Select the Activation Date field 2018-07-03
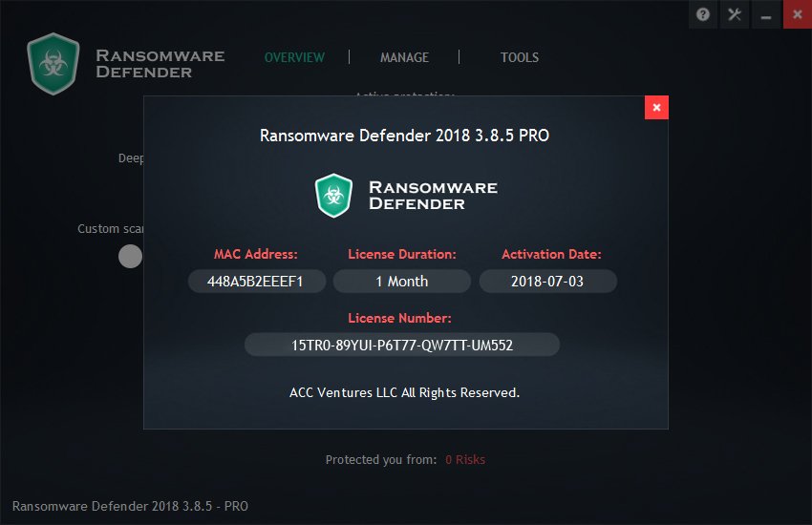The height and width of the screenshot is (525, 812). click(548, 282)
